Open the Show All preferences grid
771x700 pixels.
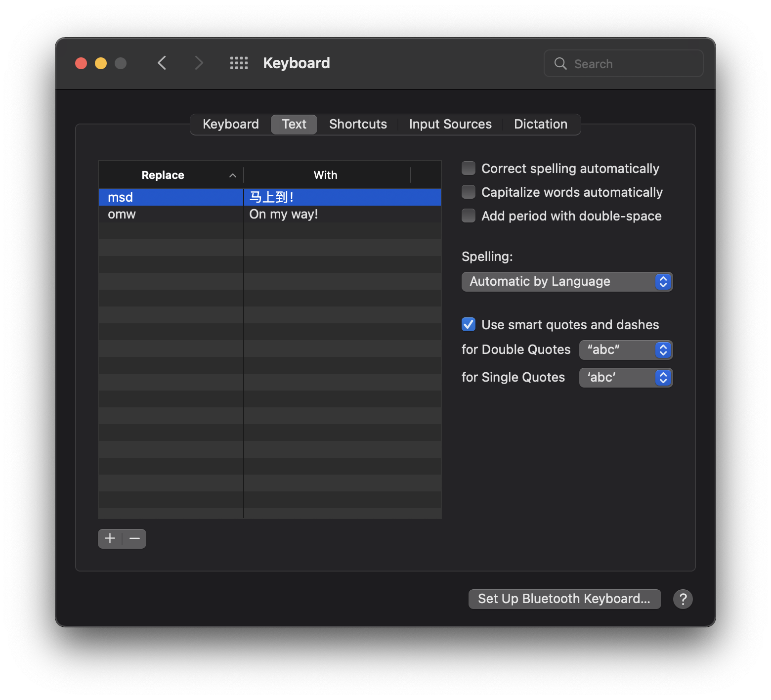tap(239, 63)
